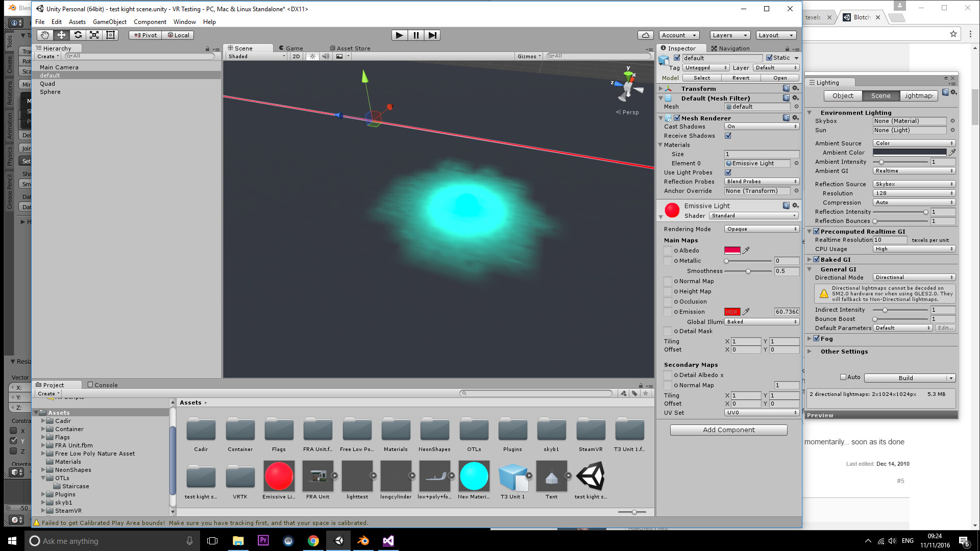Select the Scale tool
Image resolution: width=980 pixels, height=551 pixels.
pyautogui.click(x=94, y=35)
